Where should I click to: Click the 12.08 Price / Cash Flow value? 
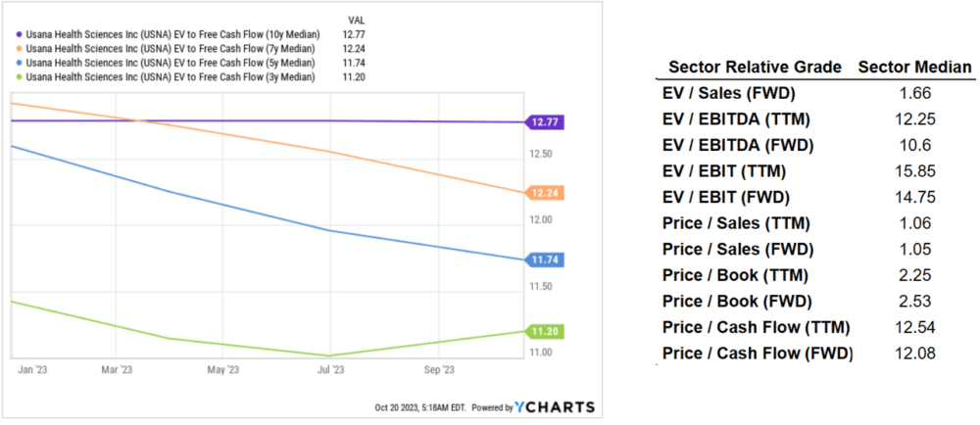point(916,354)
